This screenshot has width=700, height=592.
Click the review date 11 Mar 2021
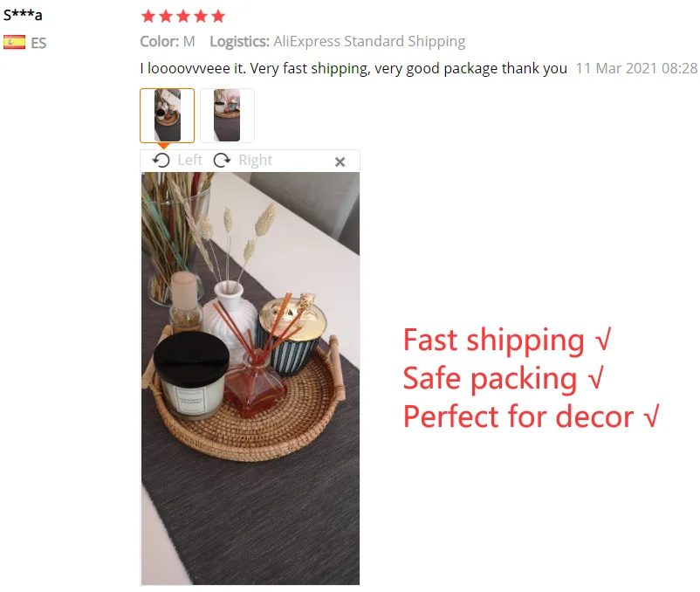(636, 68)
